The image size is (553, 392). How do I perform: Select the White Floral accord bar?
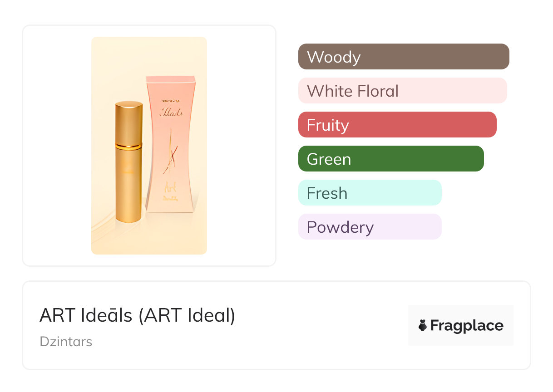coord(402,91)
